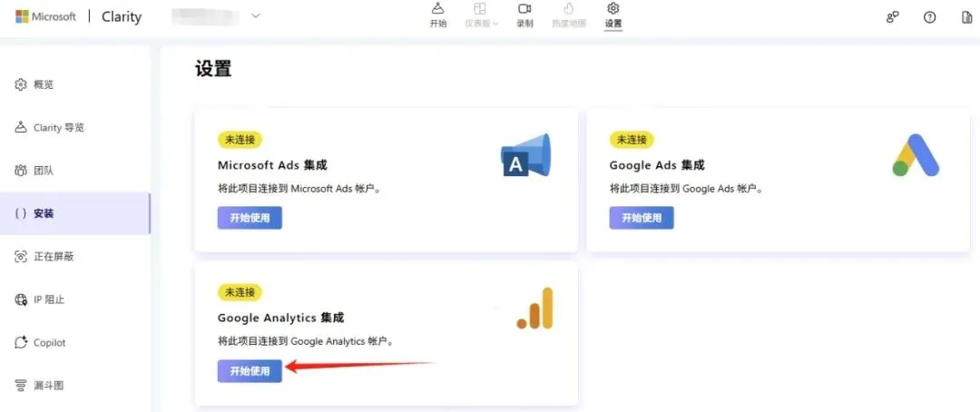Screen dimensions: 980x412
Task: Open the 开始 tab in top navigation
Action: click(x=438, y=15)
